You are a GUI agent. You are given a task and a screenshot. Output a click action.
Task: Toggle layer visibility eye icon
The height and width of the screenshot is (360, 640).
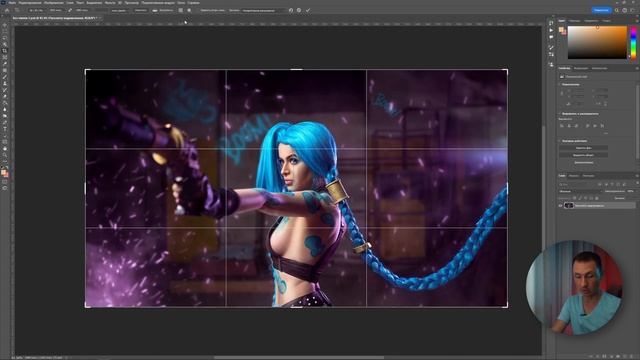click(560, 205)
